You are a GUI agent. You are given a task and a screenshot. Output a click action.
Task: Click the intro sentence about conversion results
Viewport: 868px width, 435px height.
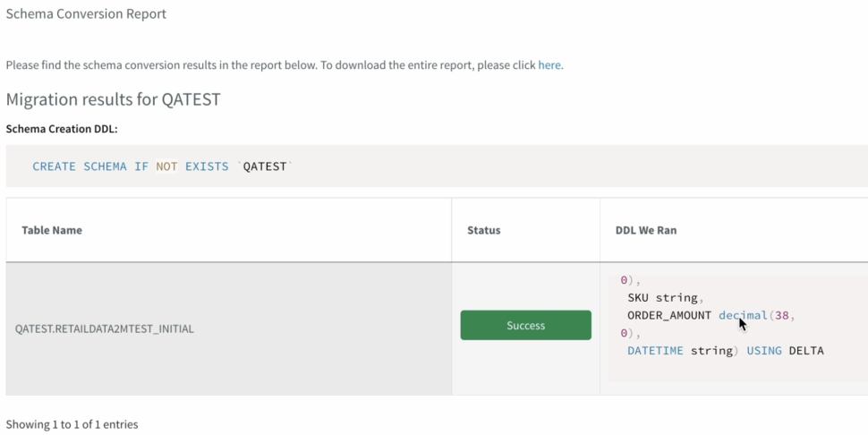tap(268, 65)
